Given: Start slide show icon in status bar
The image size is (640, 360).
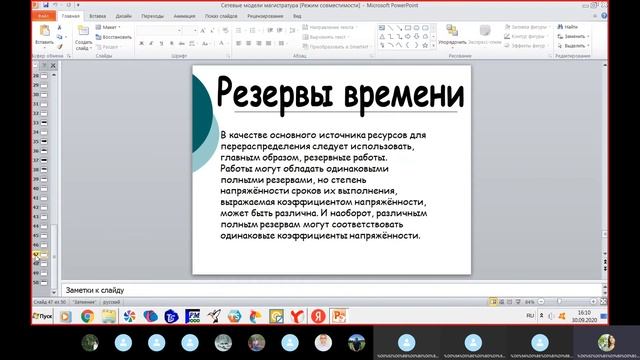Looking at the screenshot, I should point(518,302).
